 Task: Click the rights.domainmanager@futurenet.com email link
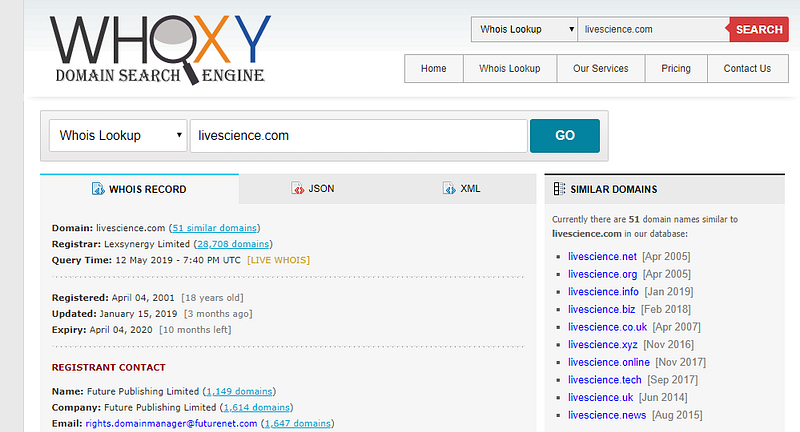coord(171,423)
